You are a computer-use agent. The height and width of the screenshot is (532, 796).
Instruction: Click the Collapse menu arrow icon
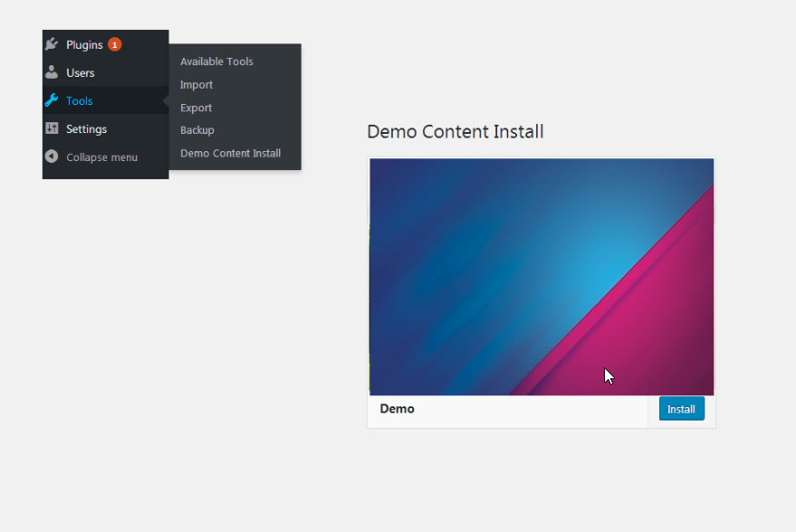(x=52, y=157)
